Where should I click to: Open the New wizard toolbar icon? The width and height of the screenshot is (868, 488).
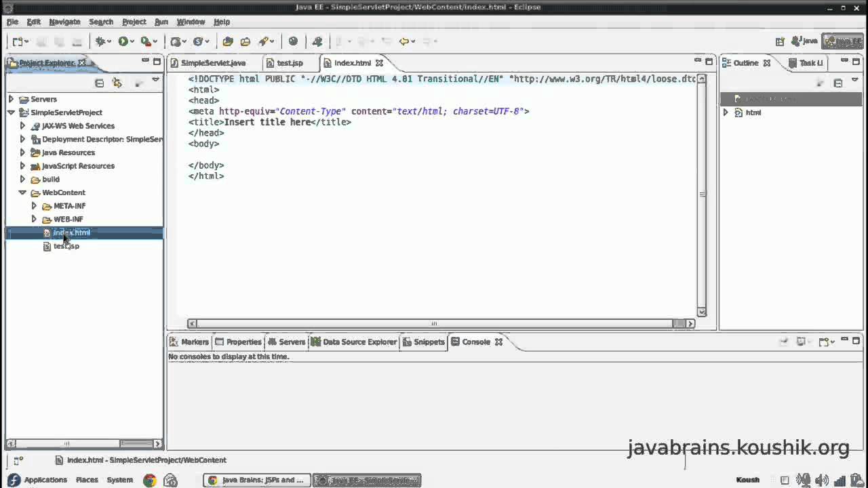coord(18,41)
